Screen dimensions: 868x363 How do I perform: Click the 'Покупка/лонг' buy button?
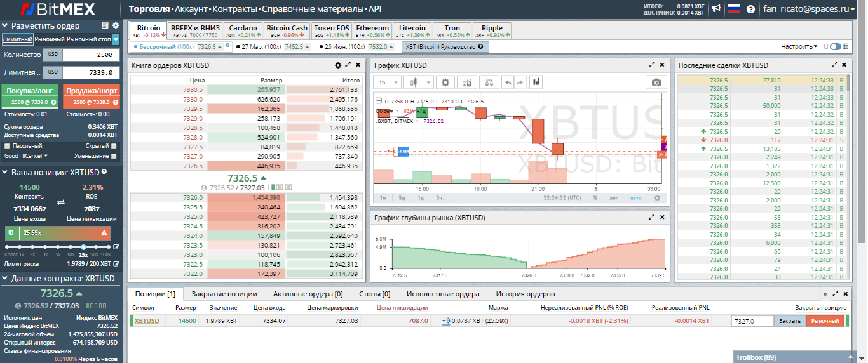(31, 96)
